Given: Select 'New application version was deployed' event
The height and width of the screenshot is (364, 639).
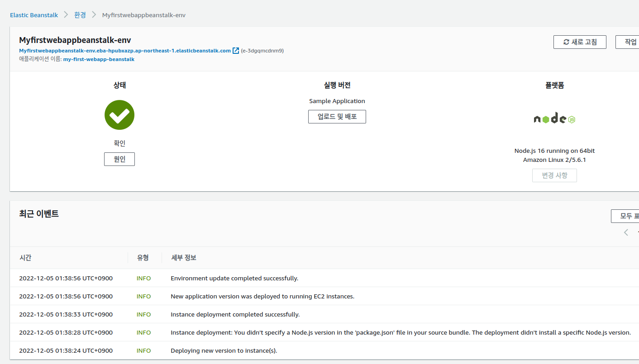Looking at the screenshot, I should click(262, 296).
